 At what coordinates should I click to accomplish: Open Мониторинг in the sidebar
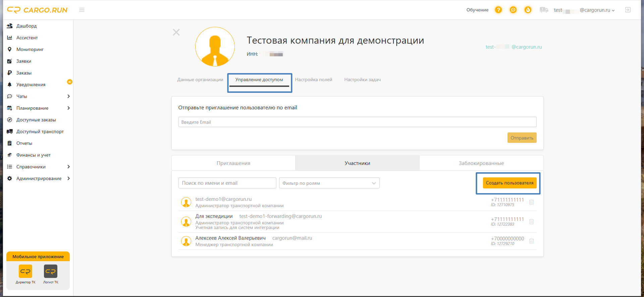(30, 50)
